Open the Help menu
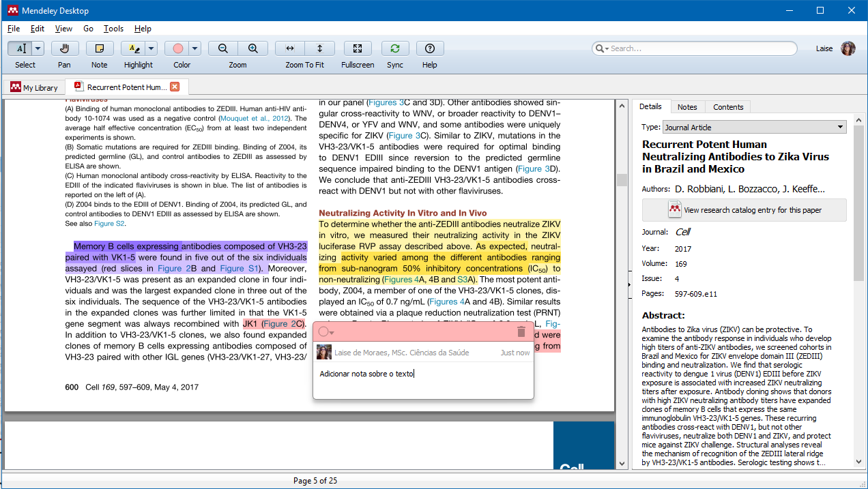Screen dimensions: 868x489 pyautogui.click(x=143, y=29)
